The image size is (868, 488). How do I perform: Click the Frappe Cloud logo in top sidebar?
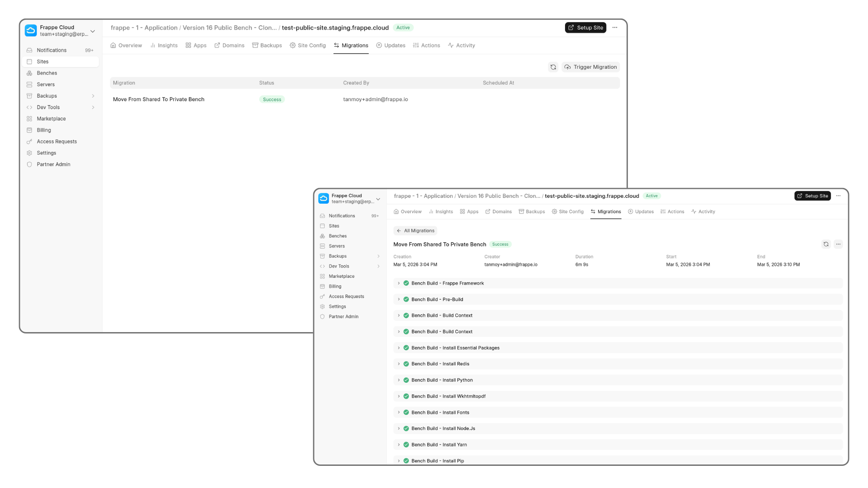31,30
